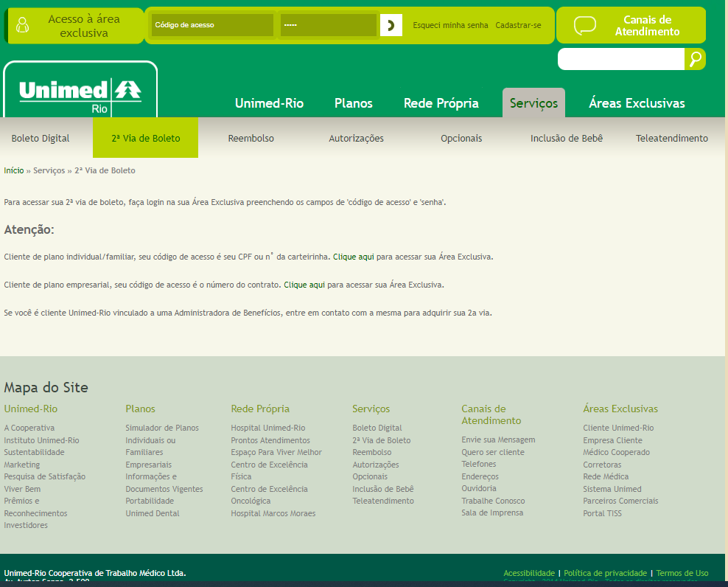Visit Hospital Unimed-Rio link

click(268, 428)
